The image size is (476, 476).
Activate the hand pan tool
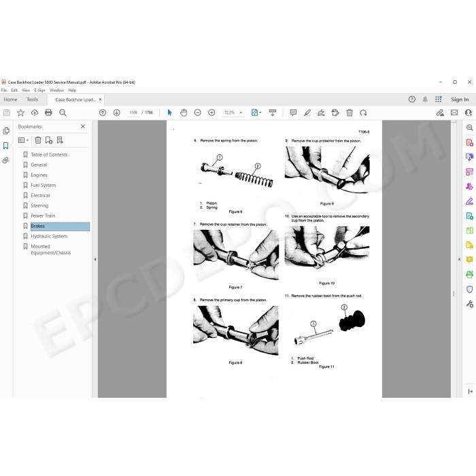[184, 113]
